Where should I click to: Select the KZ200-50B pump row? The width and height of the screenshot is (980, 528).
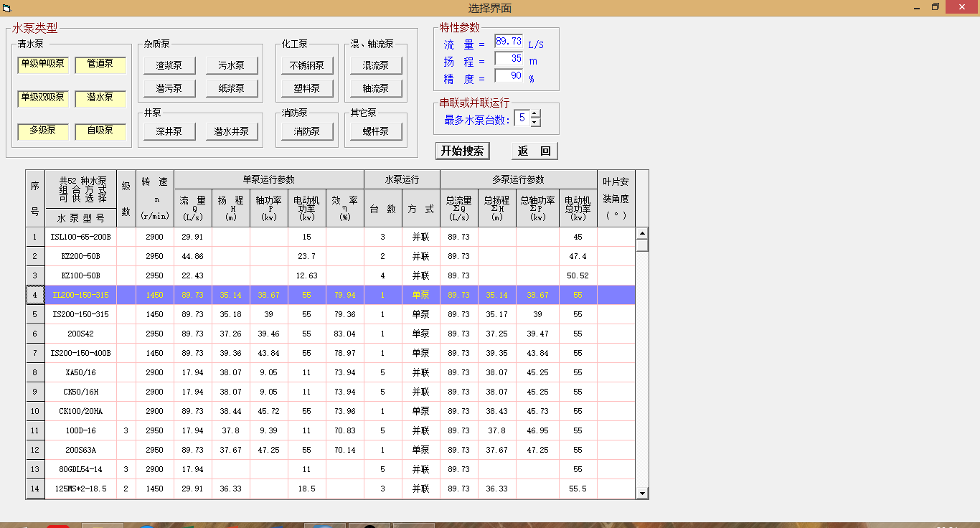pyautogui.click(x=80, y=256)
